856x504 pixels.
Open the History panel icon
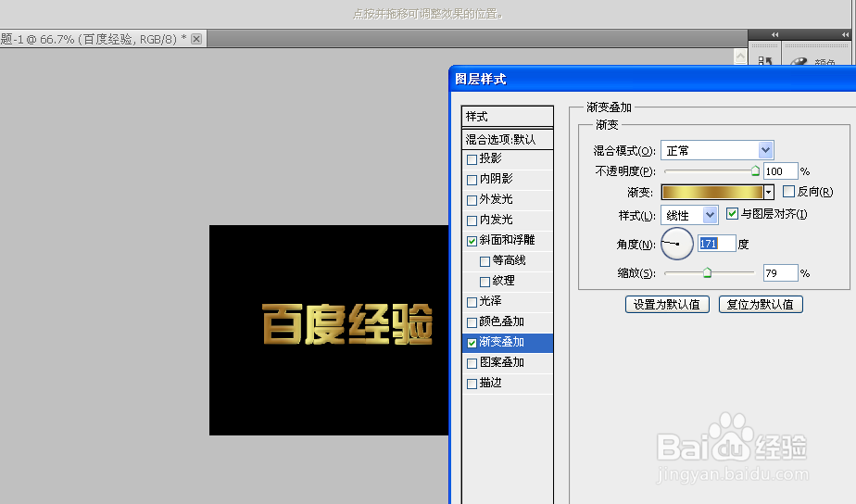tap(765, 61)
